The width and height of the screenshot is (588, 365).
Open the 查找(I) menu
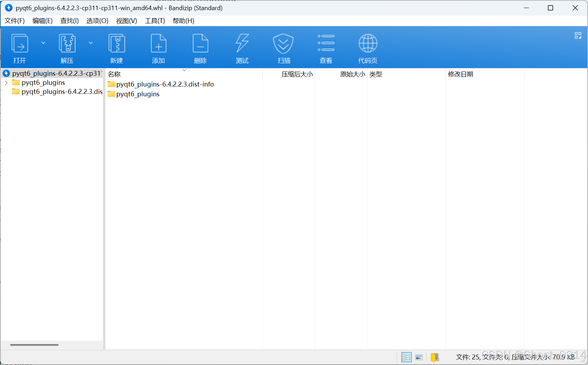[69, 21]
